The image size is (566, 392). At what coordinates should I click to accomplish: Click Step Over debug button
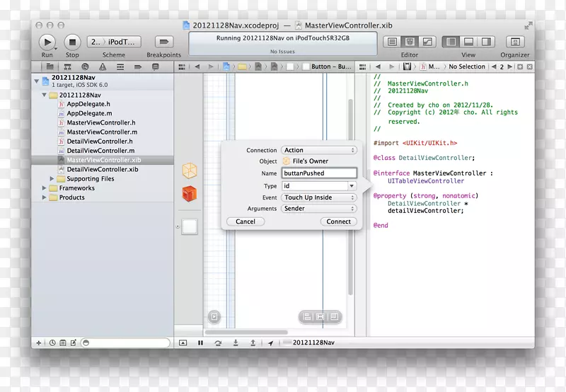pos(218,343)
